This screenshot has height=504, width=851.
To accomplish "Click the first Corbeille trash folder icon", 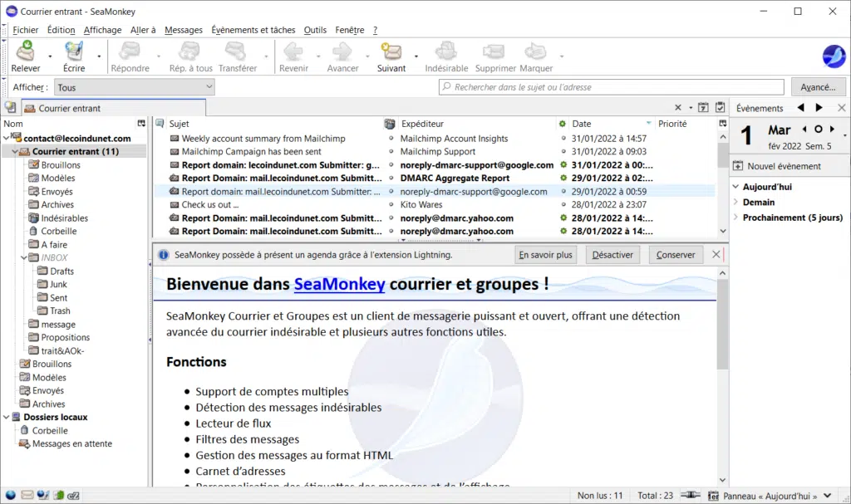I will 33,231.
